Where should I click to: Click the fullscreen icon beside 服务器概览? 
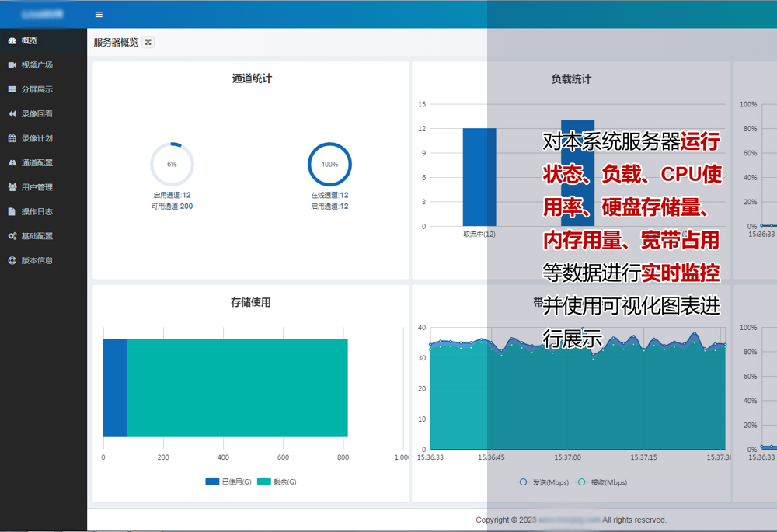click(148, 43)
